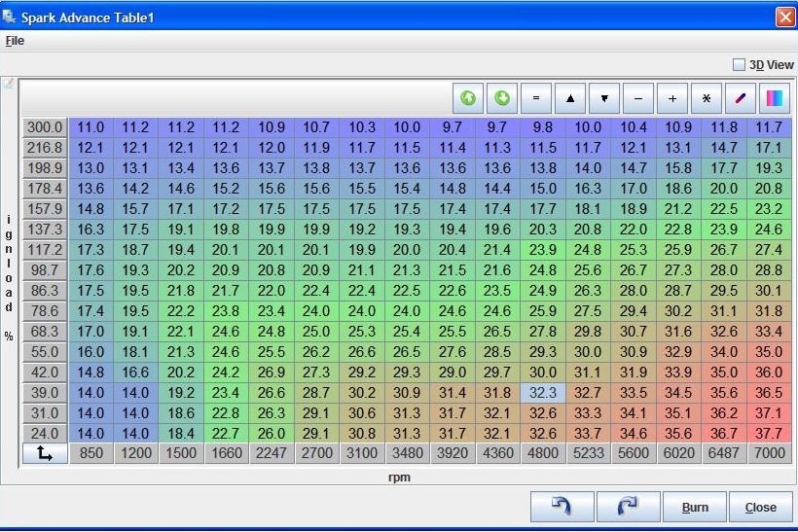Open the color gradient shading swatch

(775, 98)
